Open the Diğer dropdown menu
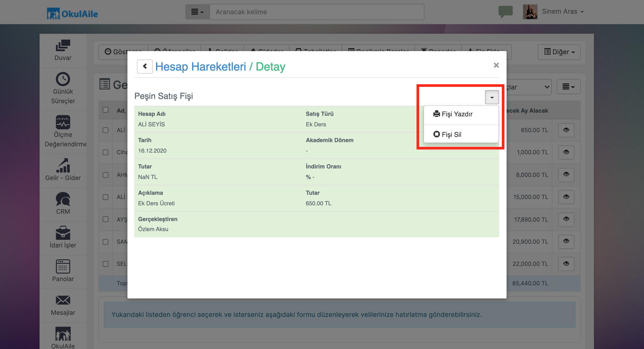Viewport: 644px width, 349px height. click(x=559, y=52)
